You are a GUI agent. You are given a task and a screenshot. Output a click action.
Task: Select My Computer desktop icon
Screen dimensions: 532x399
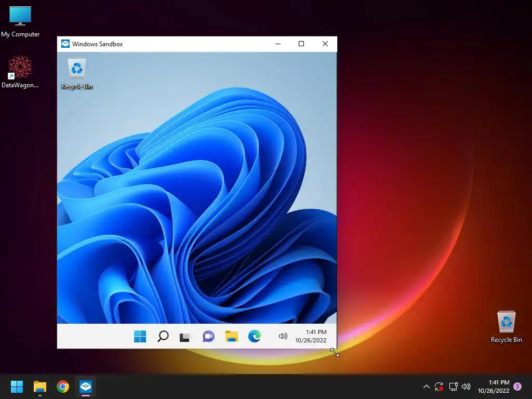pos(20,22)
